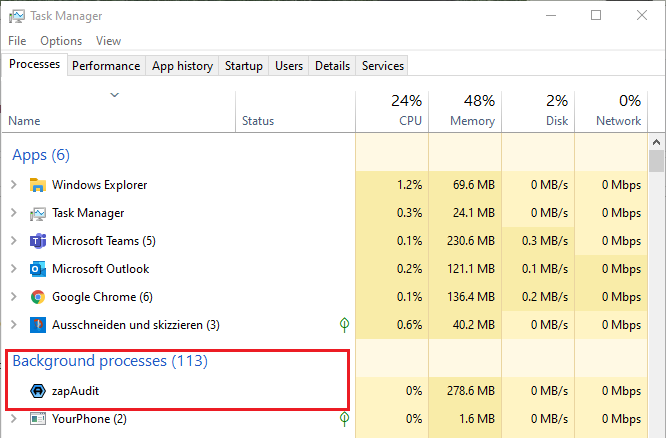This screenshot has height=438, width=666.
Task: Switch to the App history tab
Action: coord(182,66)
